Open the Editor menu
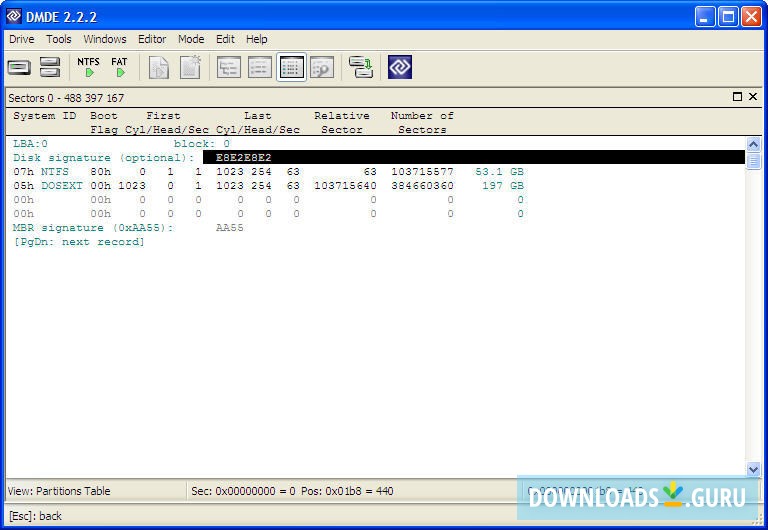This screenshot has width=768, height=530. coord(152,39)
